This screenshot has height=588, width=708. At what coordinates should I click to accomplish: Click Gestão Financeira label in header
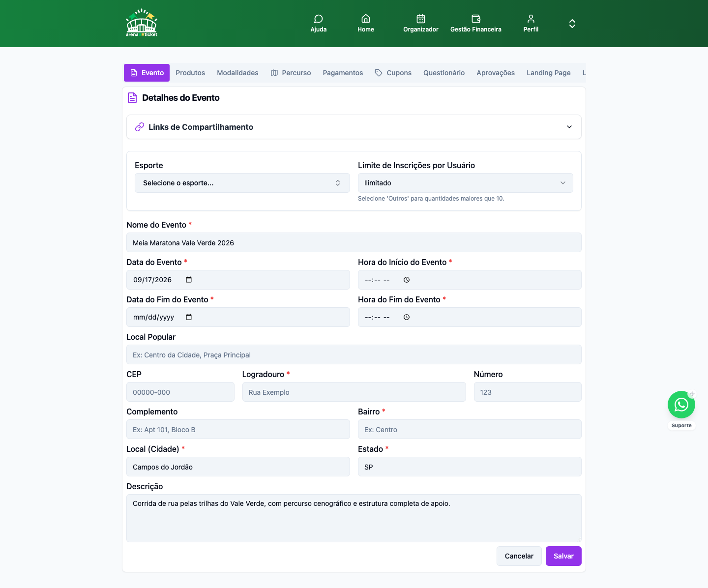[x=476, y=29]
